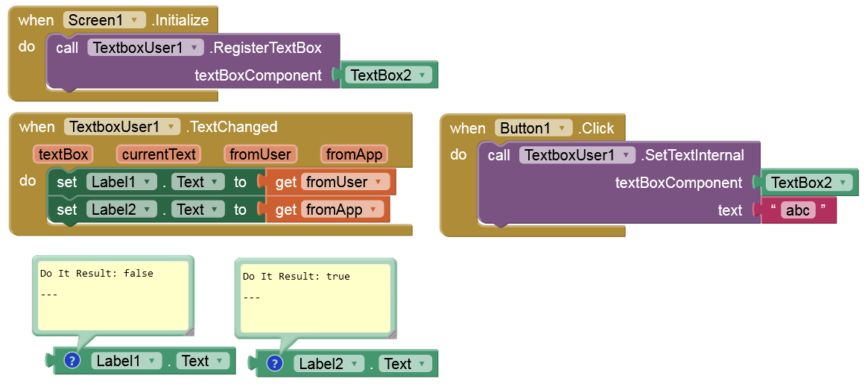Open TextboxUser1 dropdown in the SetTextInternal call
This screenshot has height=390, width=868.
tap(577, 155)
